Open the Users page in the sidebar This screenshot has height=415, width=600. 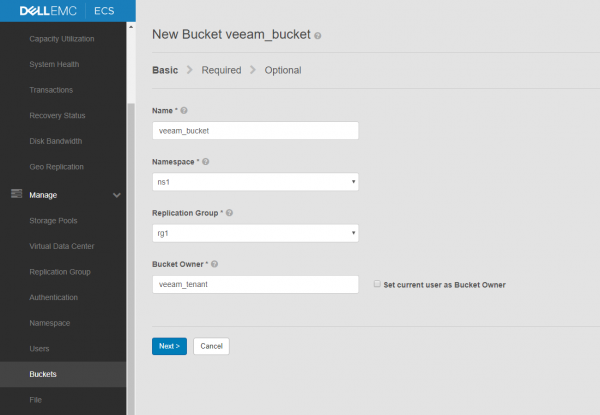[40, 349]
